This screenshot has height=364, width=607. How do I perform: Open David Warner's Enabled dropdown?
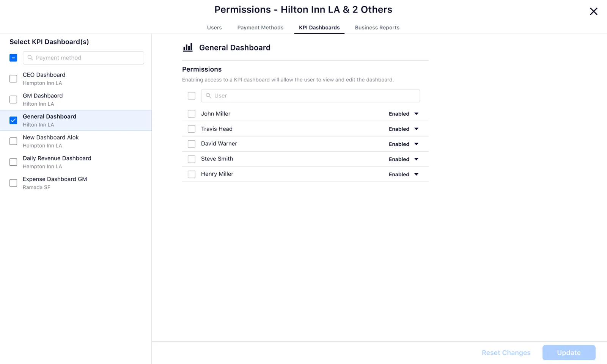[x=404, y=144]
